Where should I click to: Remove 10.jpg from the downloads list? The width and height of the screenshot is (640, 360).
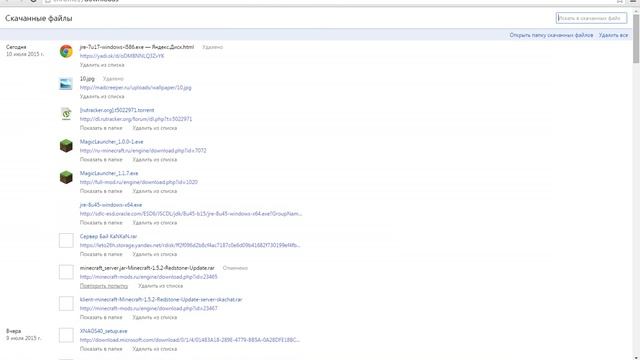pos(102,96)
